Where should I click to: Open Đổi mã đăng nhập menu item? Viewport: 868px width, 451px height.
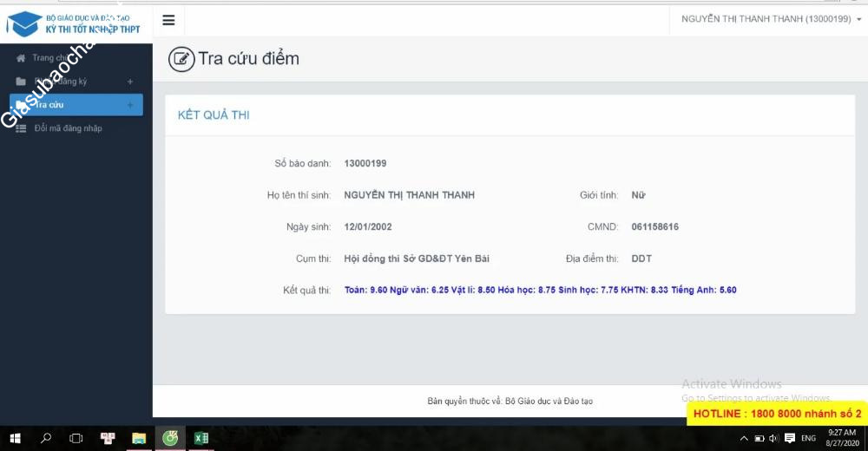click(x=68, y=128)
